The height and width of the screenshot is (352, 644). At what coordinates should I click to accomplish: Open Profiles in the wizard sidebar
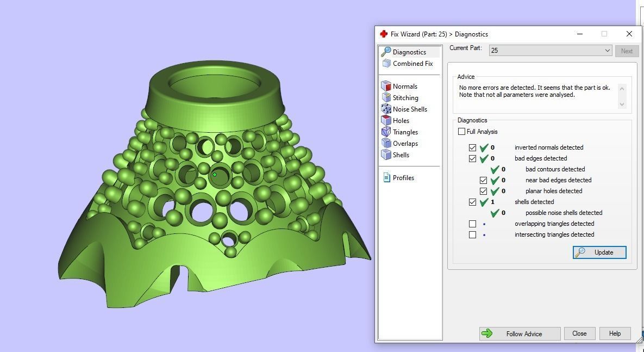pos(403,178)
